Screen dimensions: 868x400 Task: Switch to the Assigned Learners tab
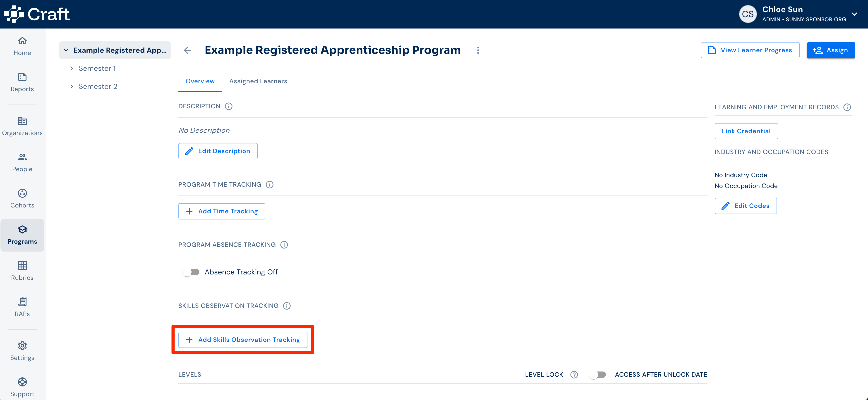click(258, 81)
